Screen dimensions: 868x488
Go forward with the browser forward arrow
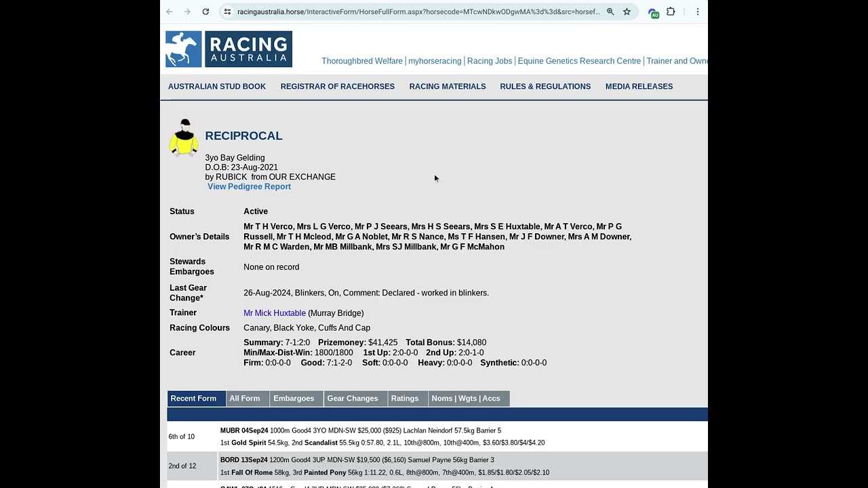coord(187,12)
